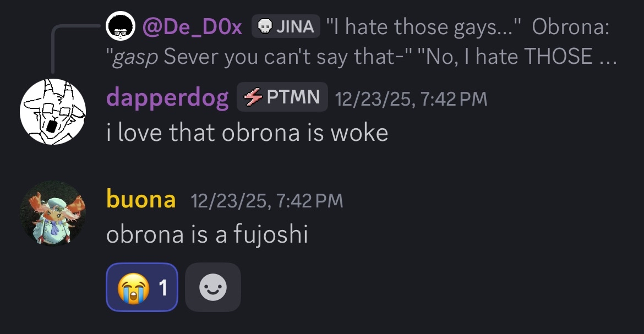Screen dimensions: 644x334
Task: Open dapperdog's profile avatar
Action: tap(53, 112)
